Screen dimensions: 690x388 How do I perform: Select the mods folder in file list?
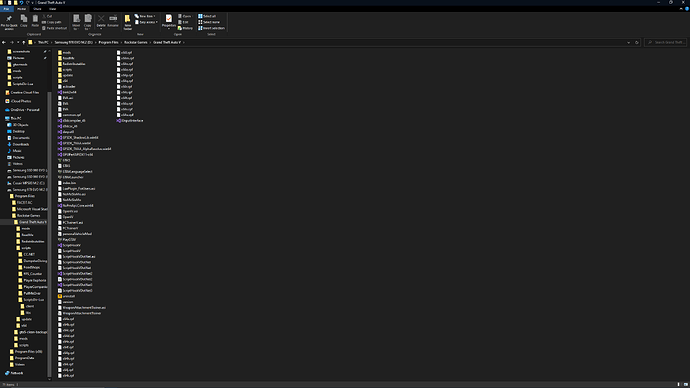pyautogui.click(x=64, y=53)
